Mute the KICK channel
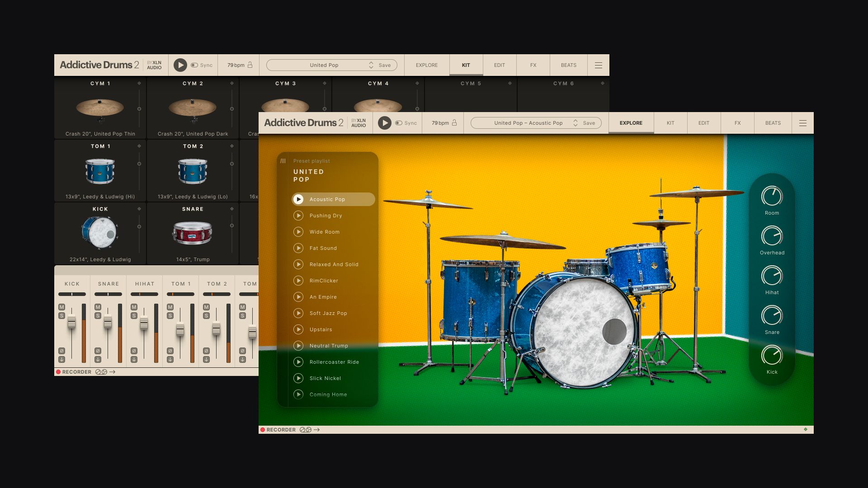868x488 pixels. (x=61, y=307)
